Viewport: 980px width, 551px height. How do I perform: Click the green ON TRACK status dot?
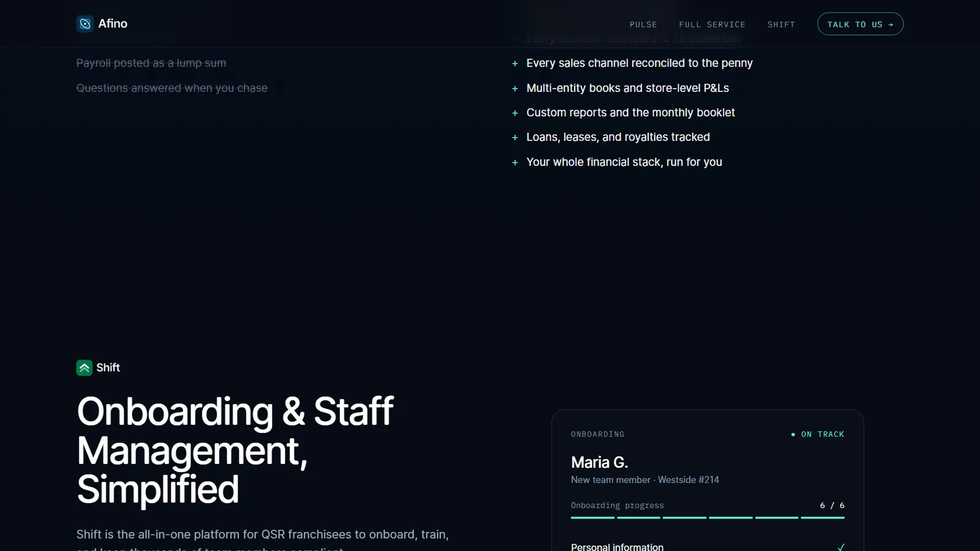point(793,435)
